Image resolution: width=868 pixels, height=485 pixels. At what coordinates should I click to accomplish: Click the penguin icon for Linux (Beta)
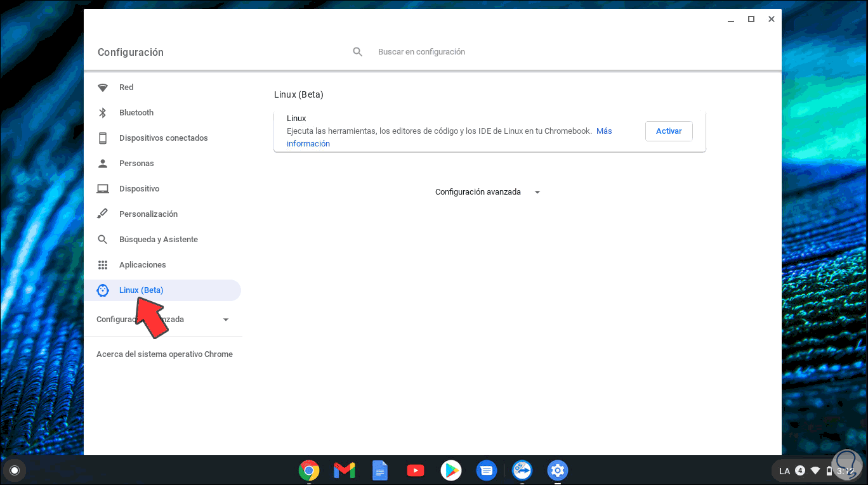click(x=103, y=290)
